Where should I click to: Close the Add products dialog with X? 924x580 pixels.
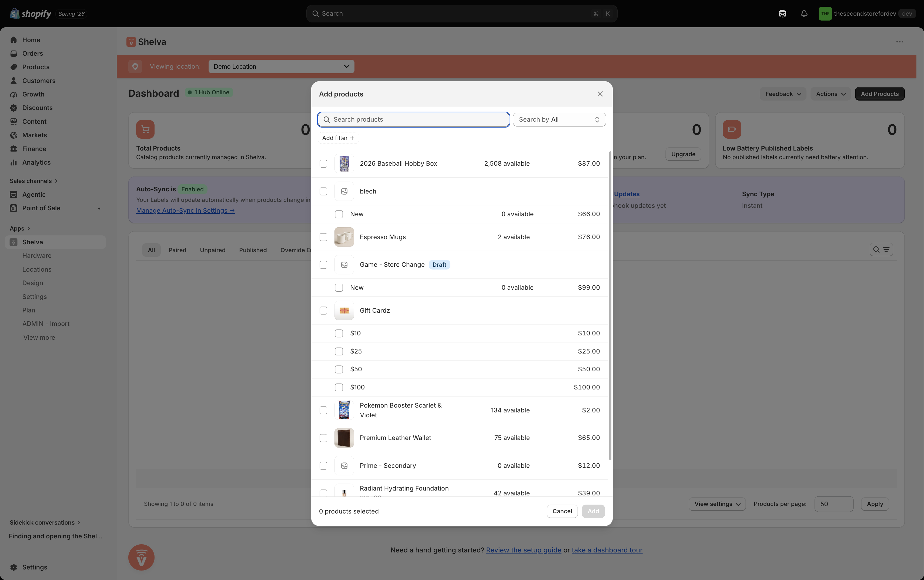(600, 94)
